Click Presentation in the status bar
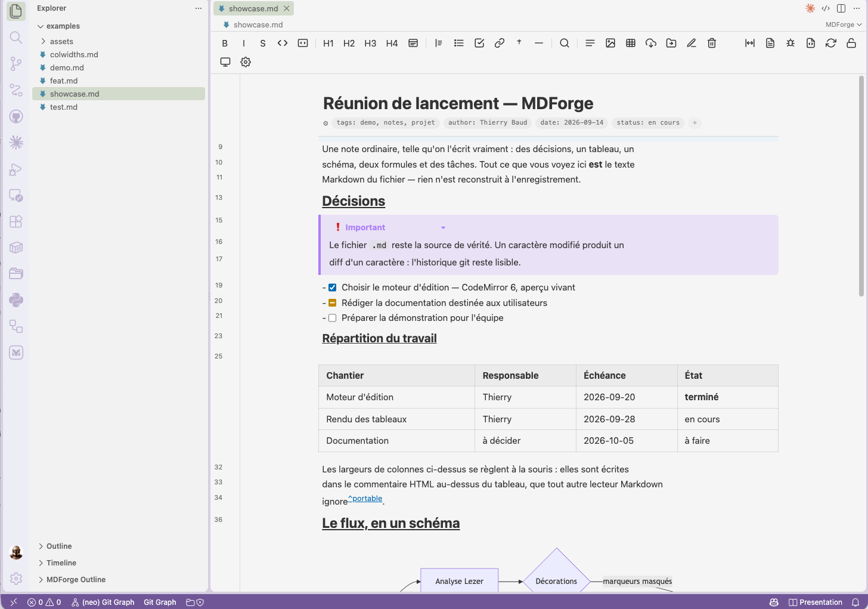This screenshot has width=868, height=609. (x=815, y=602)
